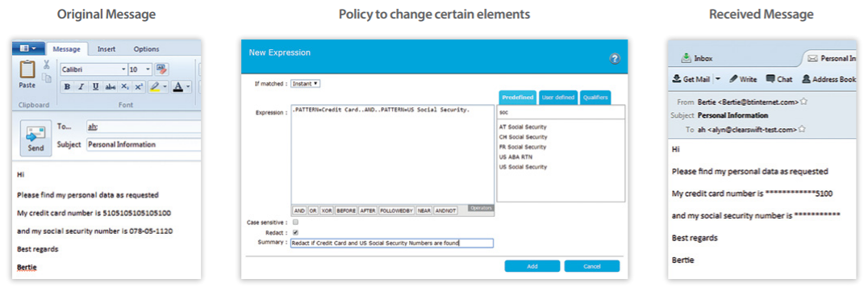868x300 pixels.
Task: Insert the ANDNOT operator
Action: 445,210
